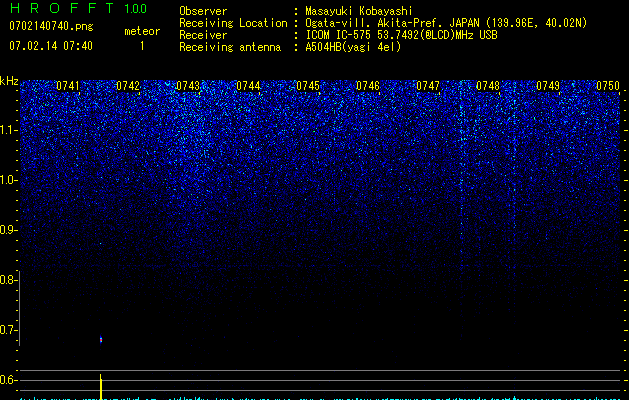This screenshot has width=629, height=400.
Task: Click the version number 1.0.0
Action: 135,9
